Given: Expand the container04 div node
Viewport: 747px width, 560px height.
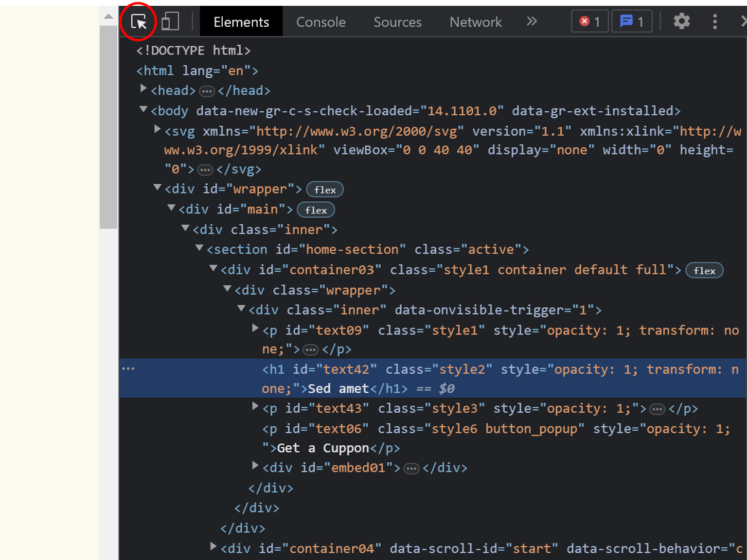Looking at the screenshot, I should pos(213,547).
